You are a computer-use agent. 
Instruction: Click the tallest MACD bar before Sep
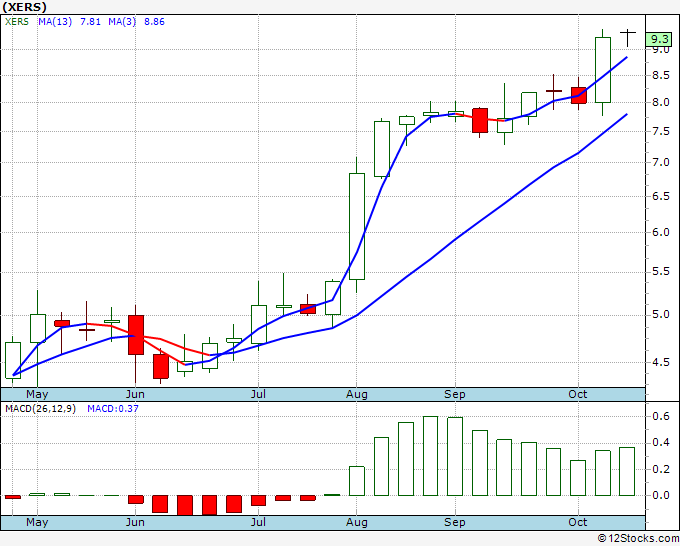[x=430, y=456]
